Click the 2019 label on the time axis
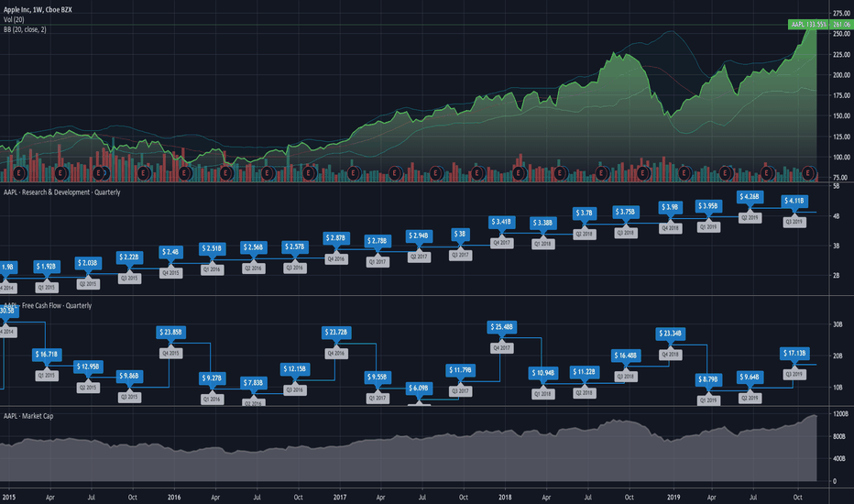Viewport: 854px width, 504px height. point(673,498)
